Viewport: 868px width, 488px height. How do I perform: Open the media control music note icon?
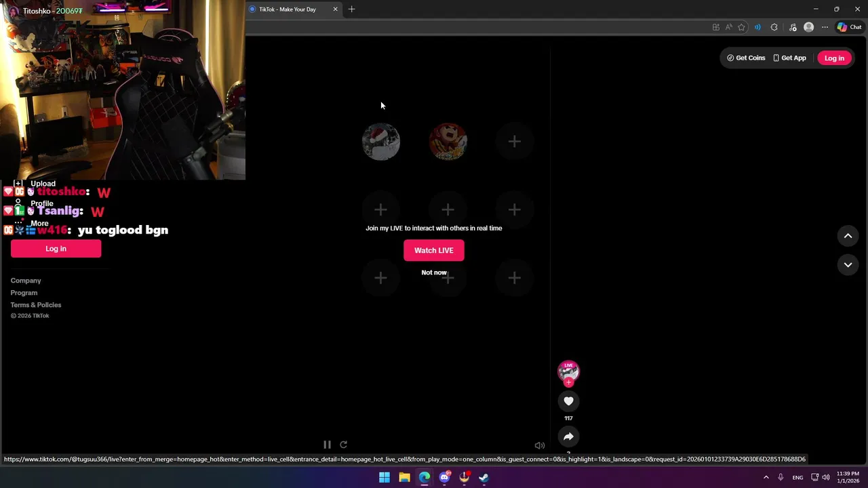tap(793, 27)
